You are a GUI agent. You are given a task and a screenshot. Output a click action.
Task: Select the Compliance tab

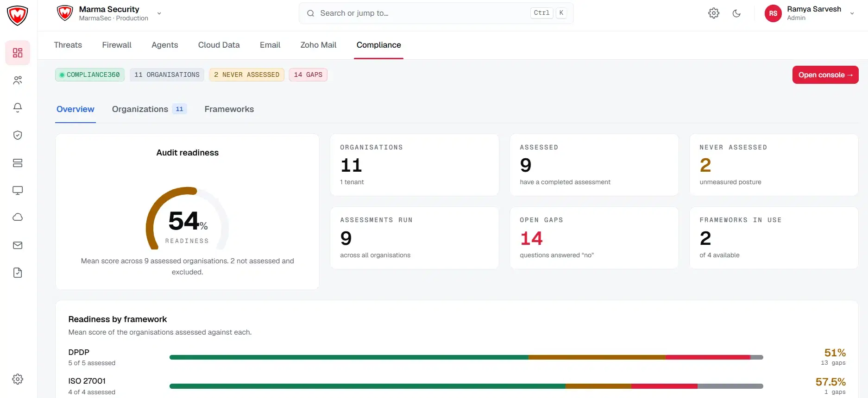pos(378,45)
